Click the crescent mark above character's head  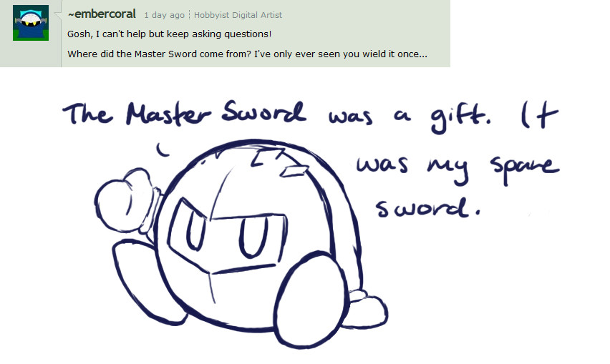tap(162, 150)
